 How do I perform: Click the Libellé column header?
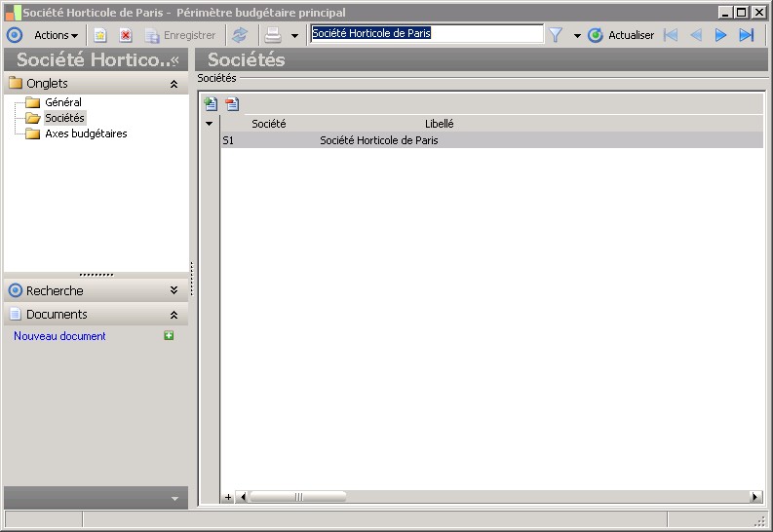pos(440,124)
